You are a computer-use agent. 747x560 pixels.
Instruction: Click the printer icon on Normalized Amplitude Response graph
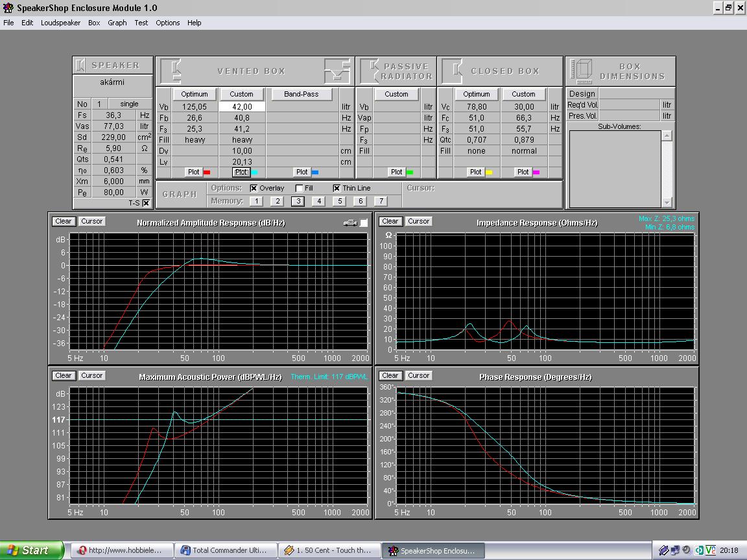[350, 223]
